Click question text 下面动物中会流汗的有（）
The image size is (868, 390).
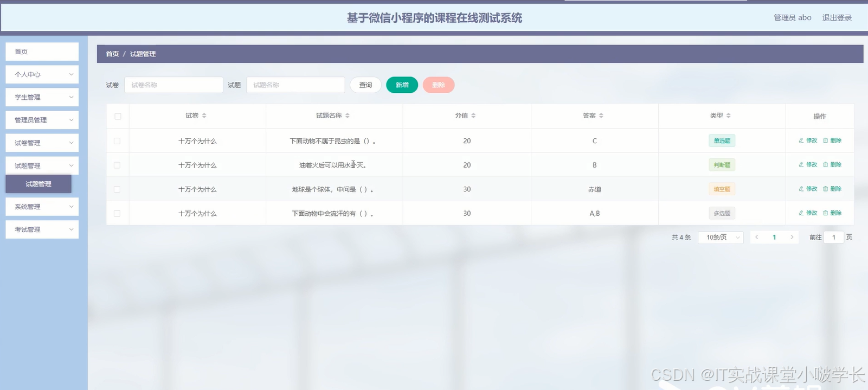(332, 214)
